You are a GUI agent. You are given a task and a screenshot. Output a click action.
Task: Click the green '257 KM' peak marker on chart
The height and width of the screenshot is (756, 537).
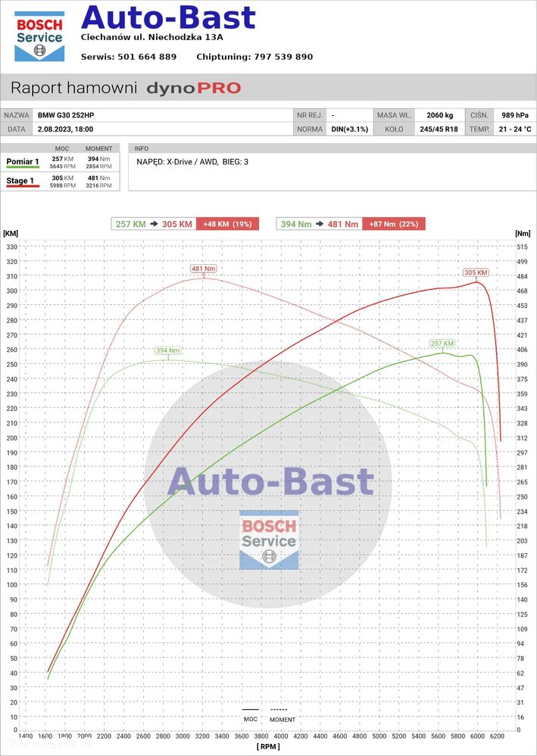(x=442, y=344)
